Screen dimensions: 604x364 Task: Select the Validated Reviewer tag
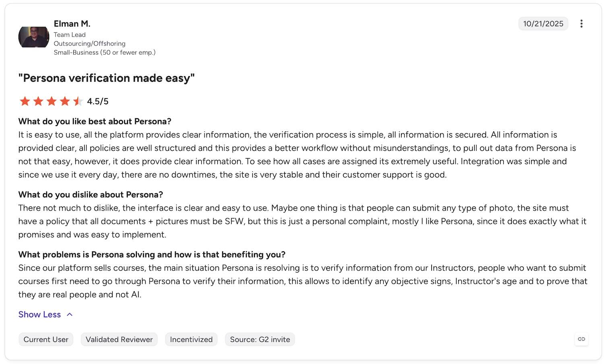[x=119, y=339]
